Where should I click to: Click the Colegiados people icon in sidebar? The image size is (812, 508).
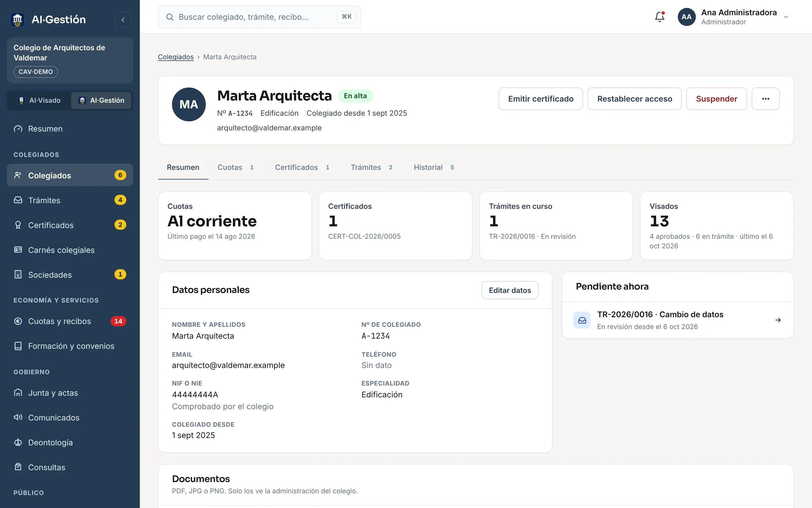point(18,175)
